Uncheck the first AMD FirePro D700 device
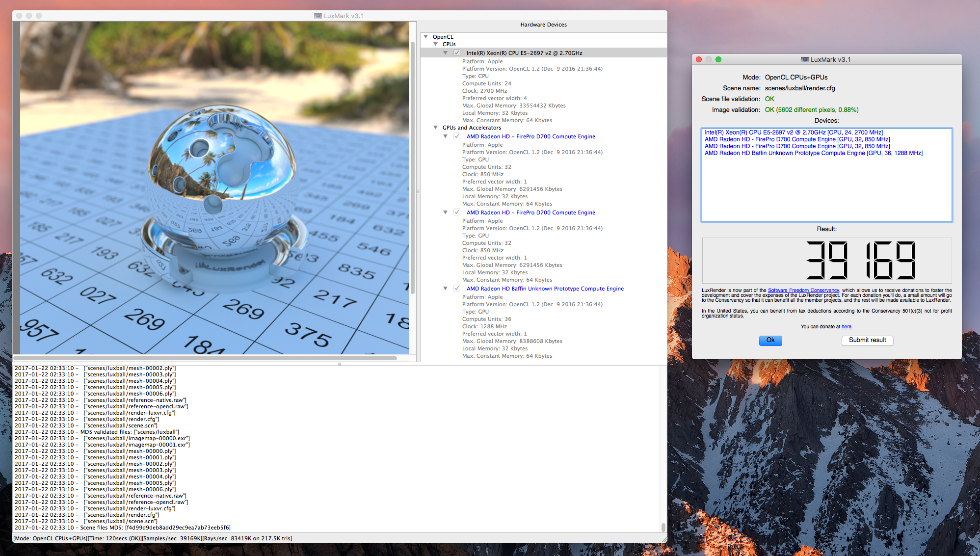The width and height of the screenshot is (980, 556). pyautogui.click(x=457, y=136)
